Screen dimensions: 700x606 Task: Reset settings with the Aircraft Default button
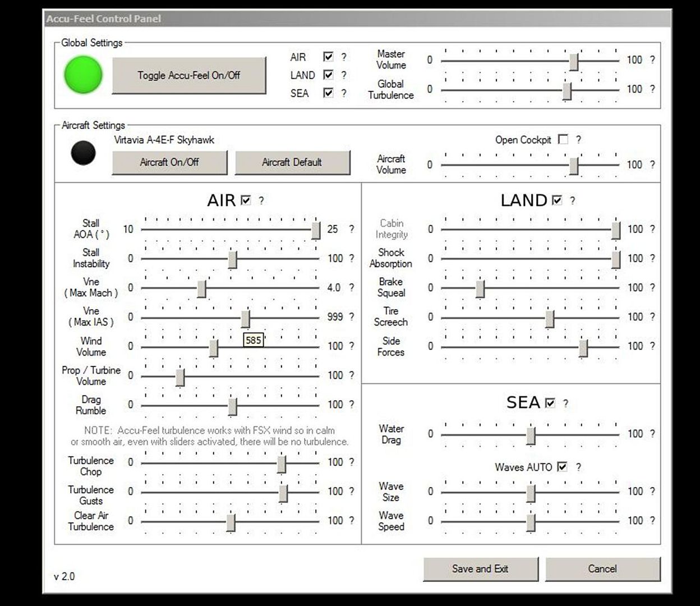click(292, 162)
